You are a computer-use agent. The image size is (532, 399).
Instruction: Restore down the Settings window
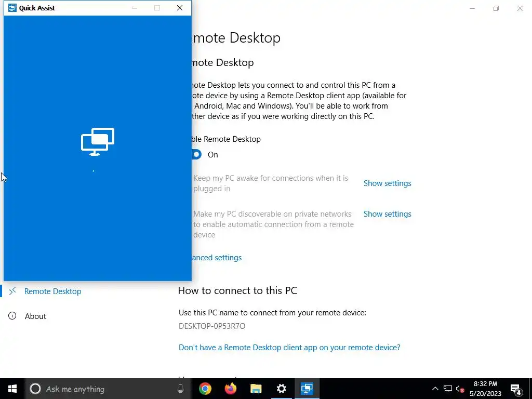(496, 8)
